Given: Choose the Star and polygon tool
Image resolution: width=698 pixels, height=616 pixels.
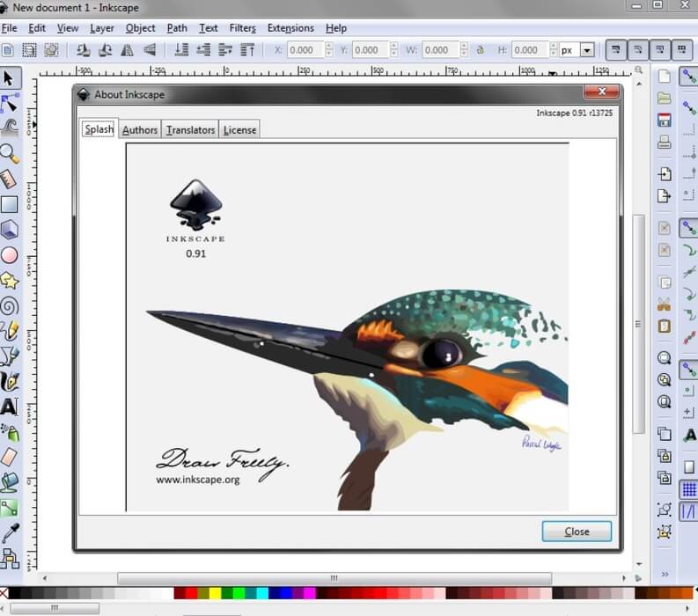Looking at the screenshot, I should click(9, 281).
